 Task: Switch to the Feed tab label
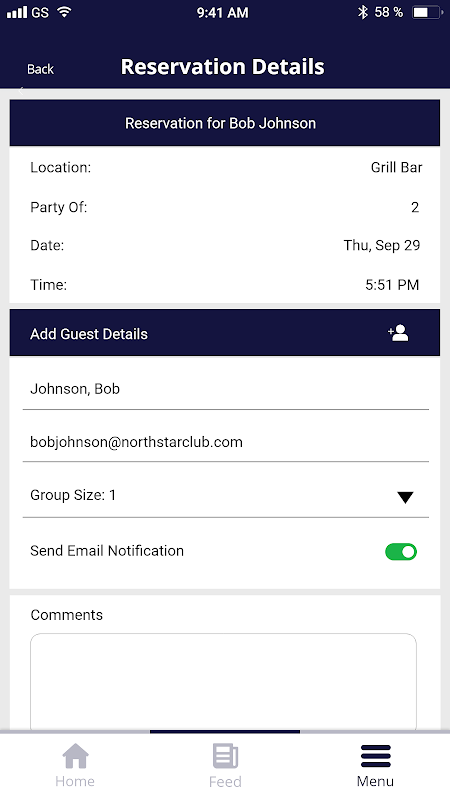coord(225,781)
